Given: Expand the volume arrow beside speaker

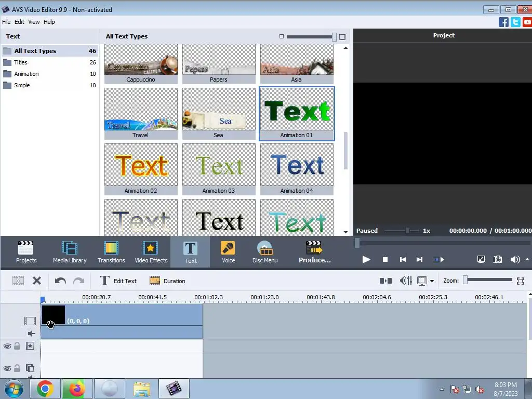Looking at the screenshot, I should [x=527, y=259].
